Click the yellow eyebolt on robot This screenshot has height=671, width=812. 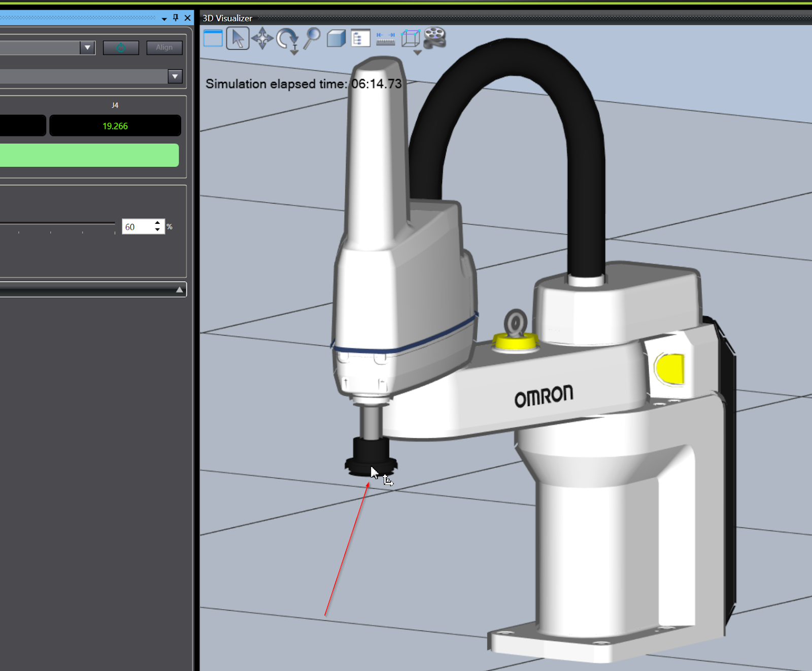(516, 331)
